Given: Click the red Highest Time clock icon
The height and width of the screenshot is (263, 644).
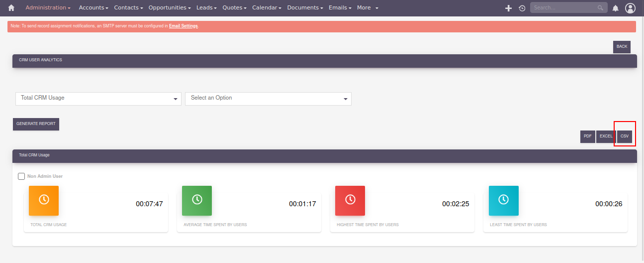Looking at the screenshot, I should [350, 200].
